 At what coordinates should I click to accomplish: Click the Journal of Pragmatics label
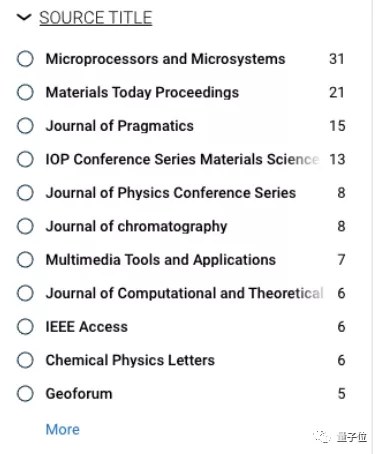point(120,126)
